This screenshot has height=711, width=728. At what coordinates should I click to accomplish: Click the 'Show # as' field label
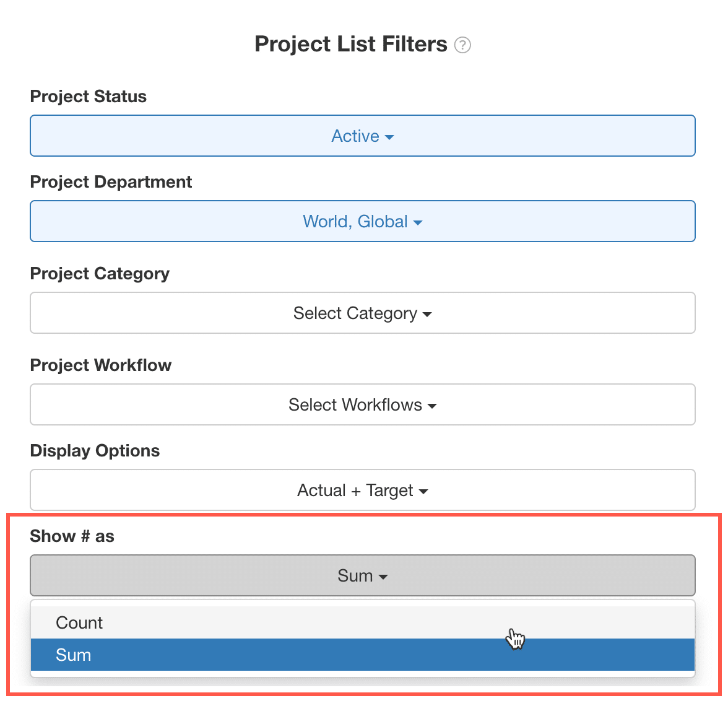72,536
